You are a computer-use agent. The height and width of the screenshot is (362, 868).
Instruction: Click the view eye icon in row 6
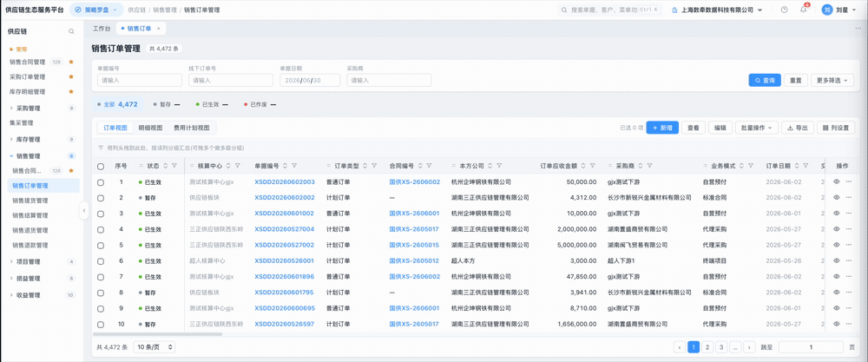click(x=837, y=260)
